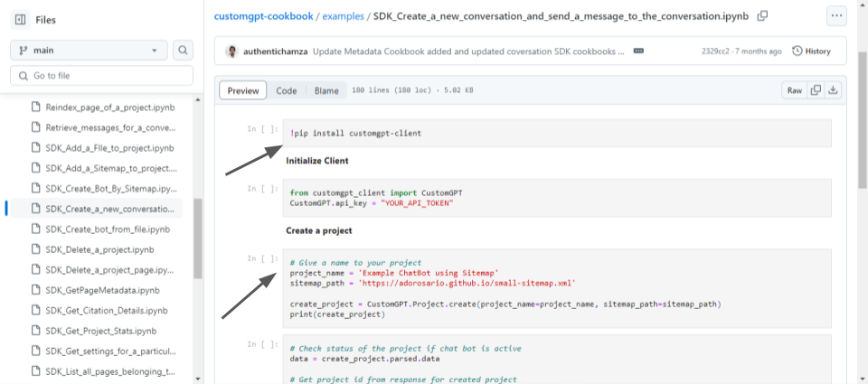Switch to Code tab
The height and width of the screenshot is (384, 868).
point(287,90)
